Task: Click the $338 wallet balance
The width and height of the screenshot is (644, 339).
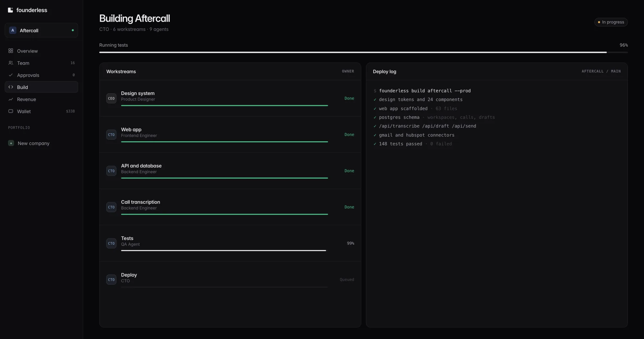Action: tap(70, 111)
